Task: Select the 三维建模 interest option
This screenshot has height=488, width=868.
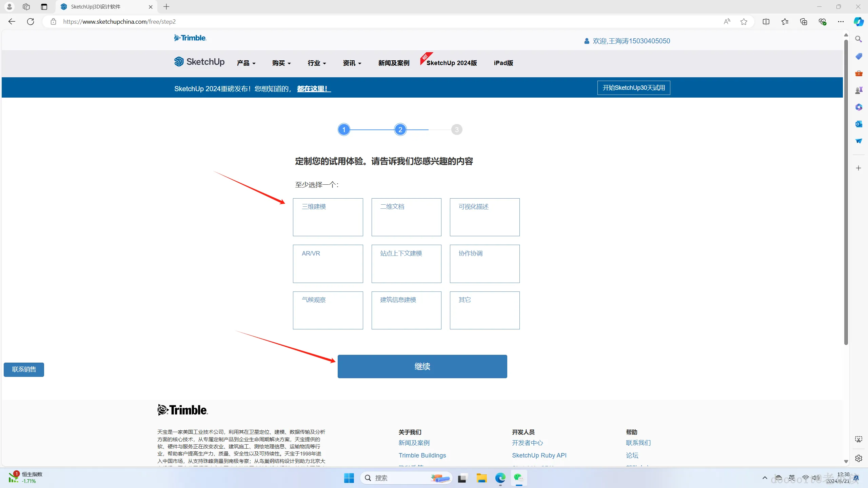Action: [328, 217]
